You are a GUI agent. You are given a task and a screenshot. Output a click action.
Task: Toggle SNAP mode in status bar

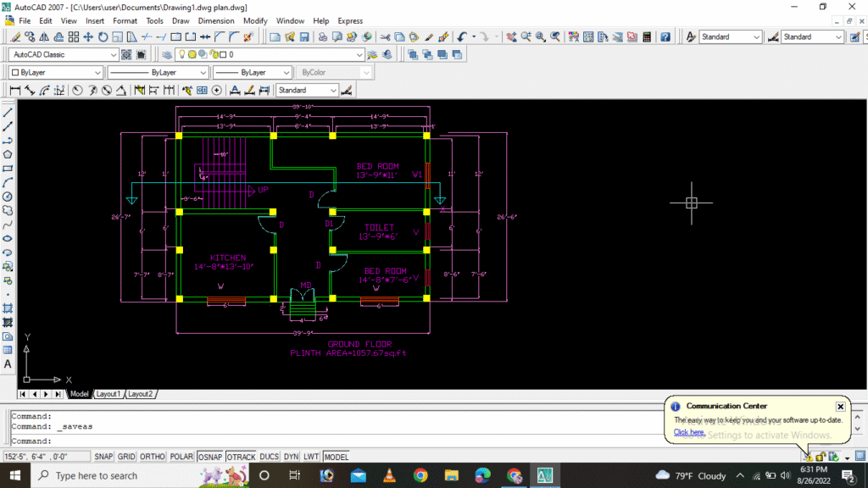pyautogui.click(x=103, y=457)
